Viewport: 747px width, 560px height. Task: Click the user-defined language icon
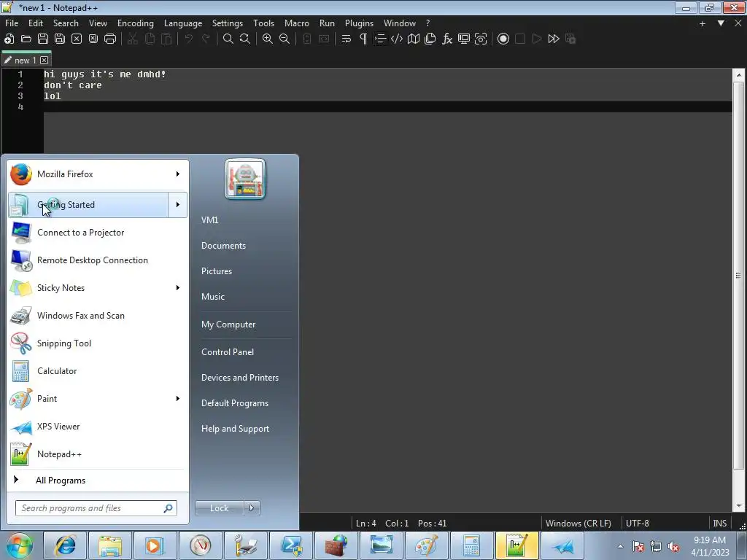pos(397,39)
